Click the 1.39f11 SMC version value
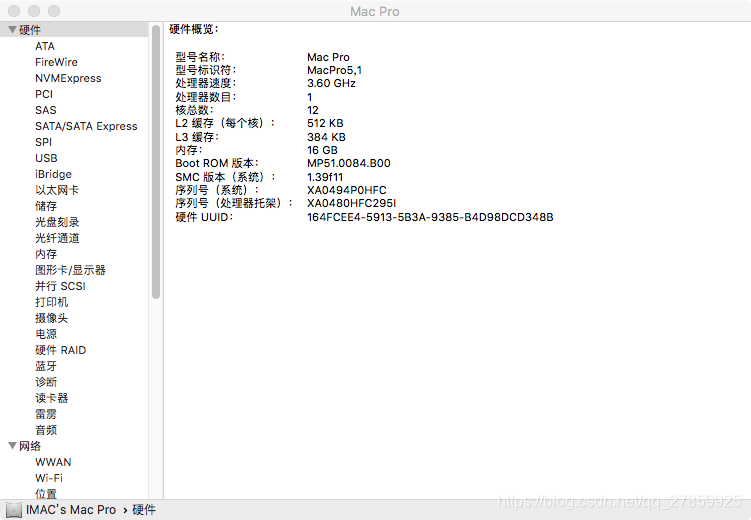 click(x=325, y=177)
